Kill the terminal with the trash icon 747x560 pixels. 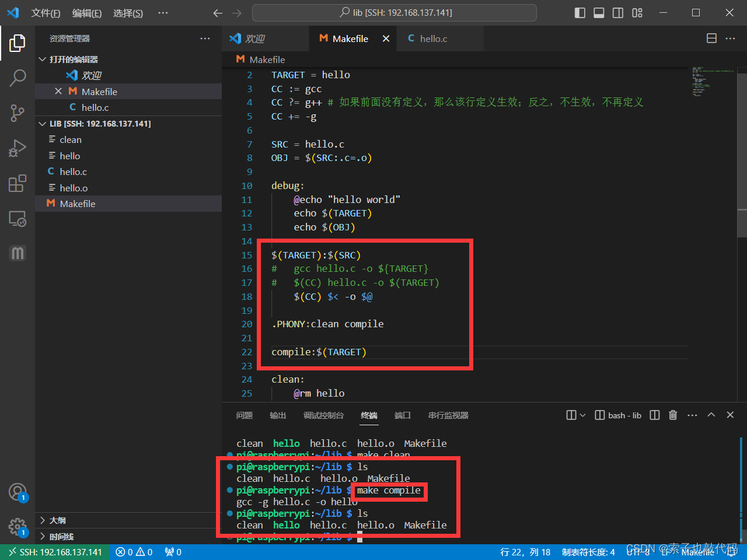[673, 415]
